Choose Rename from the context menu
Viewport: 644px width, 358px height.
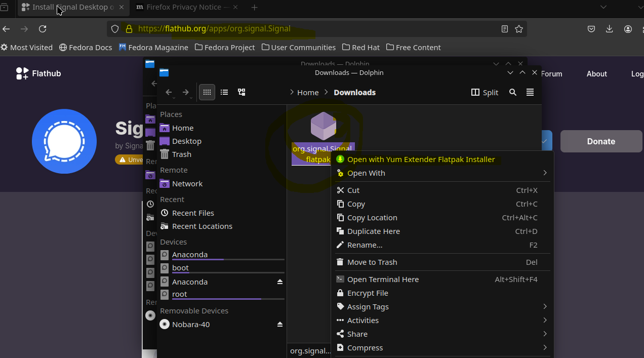tap(444, 245)
